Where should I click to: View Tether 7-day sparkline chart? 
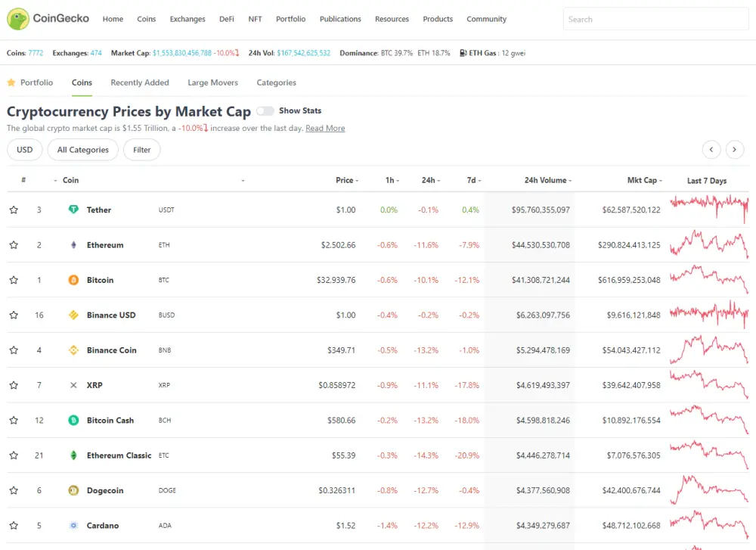709,209
